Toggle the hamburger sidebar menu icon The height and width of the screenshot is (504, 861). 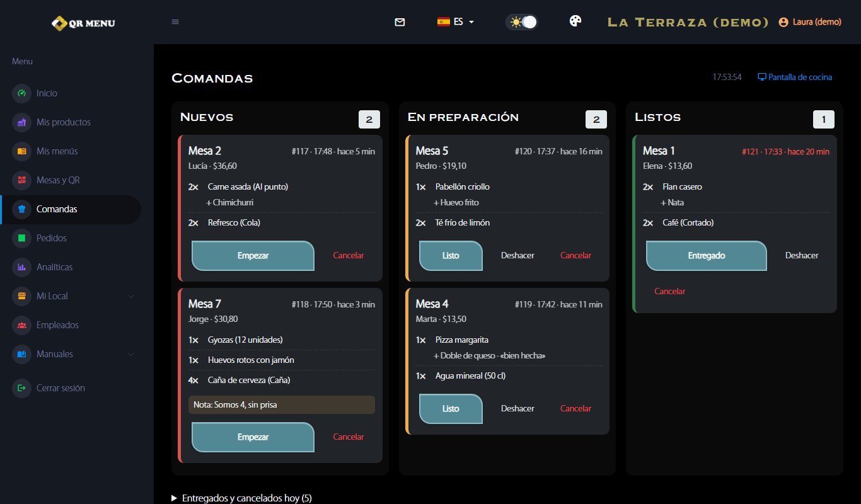(175, 22)
